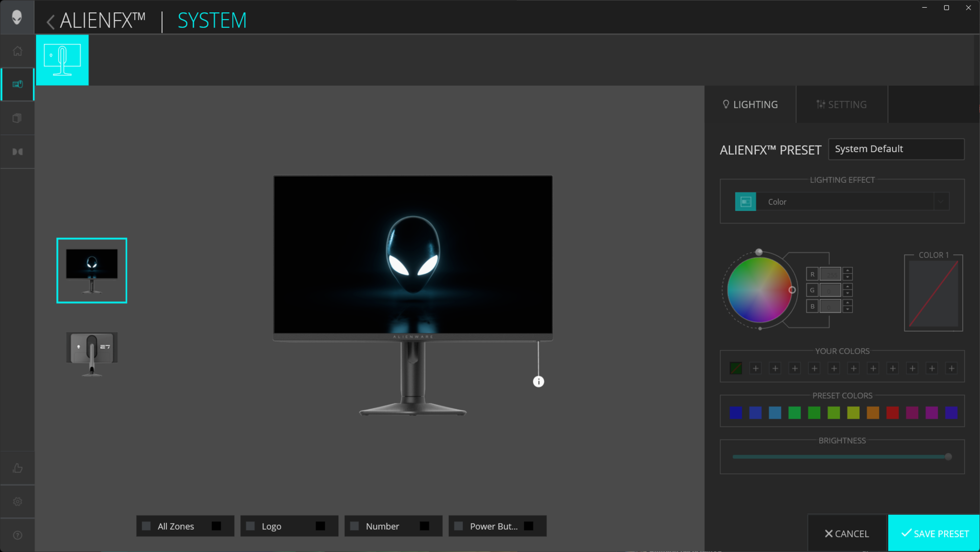Increase the R value stepper arrow
Image resolution: width=980 pixels, height=552 pixels.
(x=847, y=271)
